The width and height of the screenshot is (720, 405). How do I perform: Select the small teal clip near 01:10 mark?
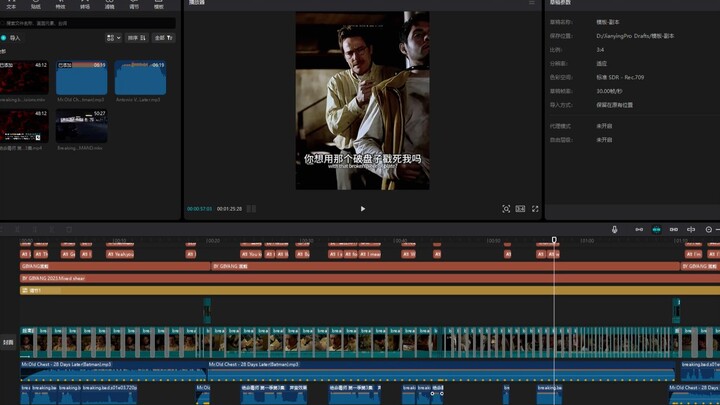[x=676, y=311]
